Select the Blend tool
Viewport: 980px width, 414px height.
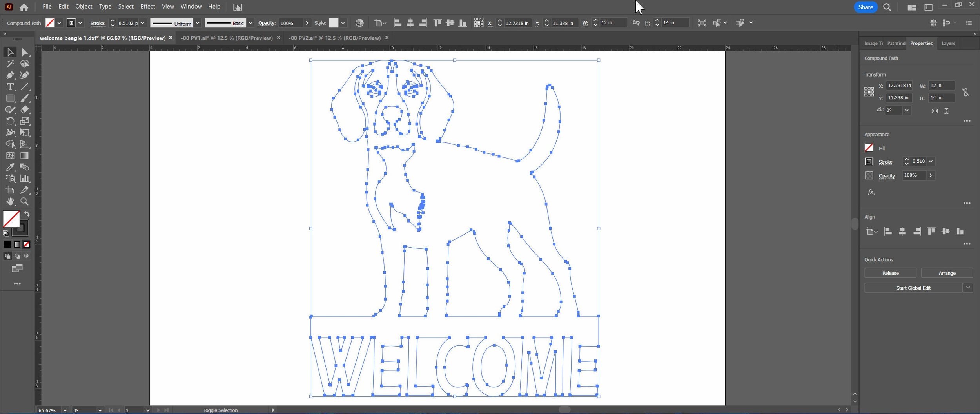[x=25, y=167]
